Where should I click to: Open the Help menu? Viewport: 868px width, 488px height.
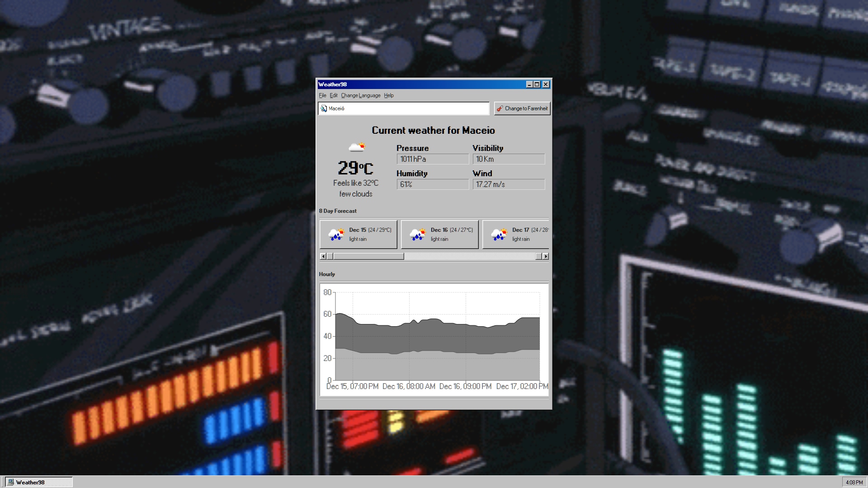click(x=388, y=95)
